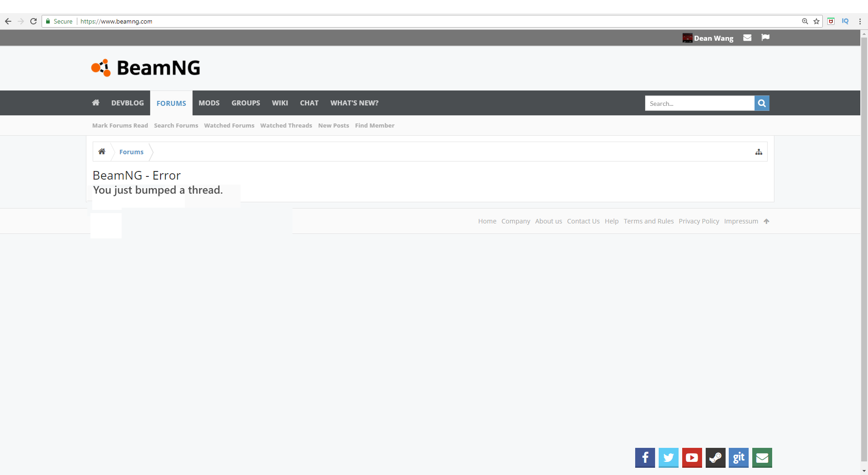Click Forums breadcrumb link
This screenshot has width=868, height=475.
[x=132, y=152]
